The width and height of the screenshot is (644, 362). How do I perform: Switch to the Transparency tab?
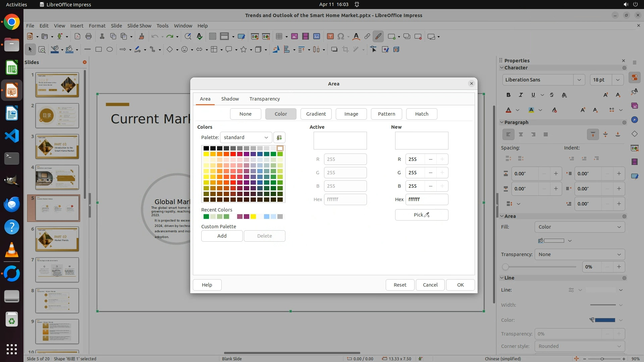pyautogui.click(x=264, y=99)
